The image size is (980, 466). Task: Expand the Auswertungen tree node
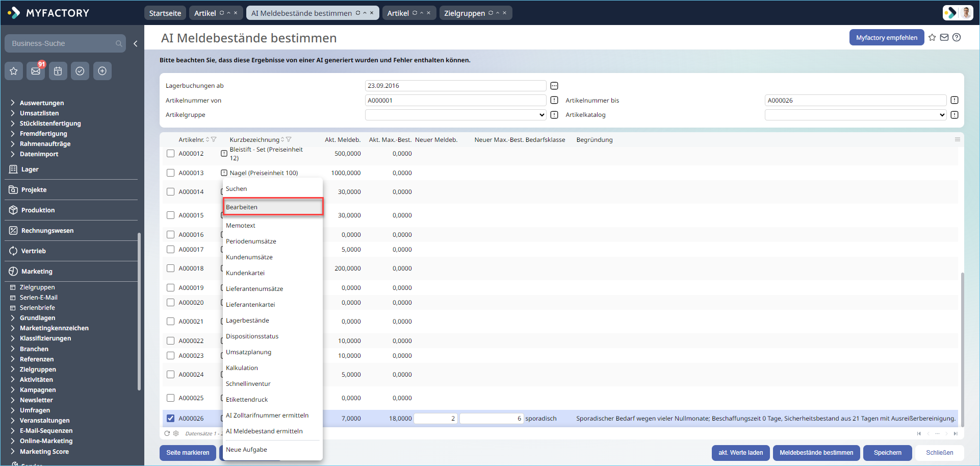click(12, 103)
